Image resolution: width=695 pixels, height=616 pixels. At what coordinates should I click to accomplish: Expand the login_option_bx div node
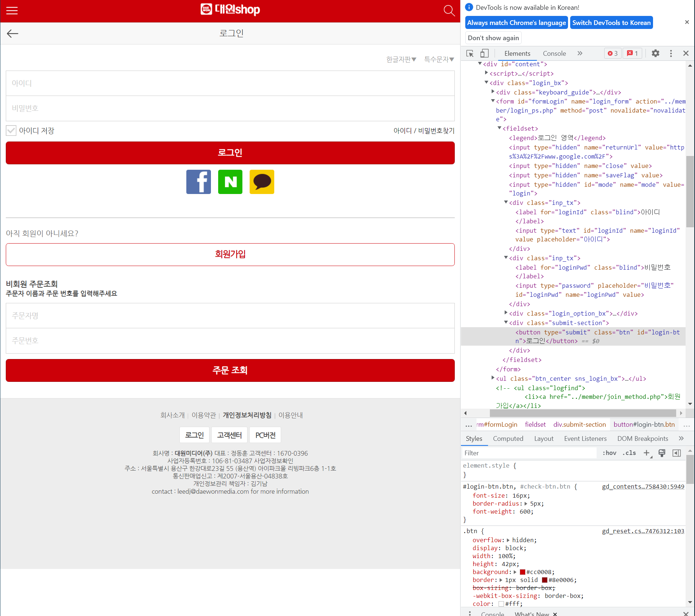click(506, 313)
